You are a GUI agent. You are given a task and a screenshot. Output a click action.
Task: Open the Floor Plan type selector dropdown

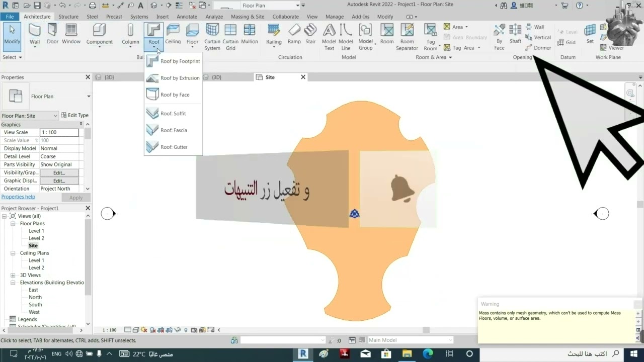(89, 97)
